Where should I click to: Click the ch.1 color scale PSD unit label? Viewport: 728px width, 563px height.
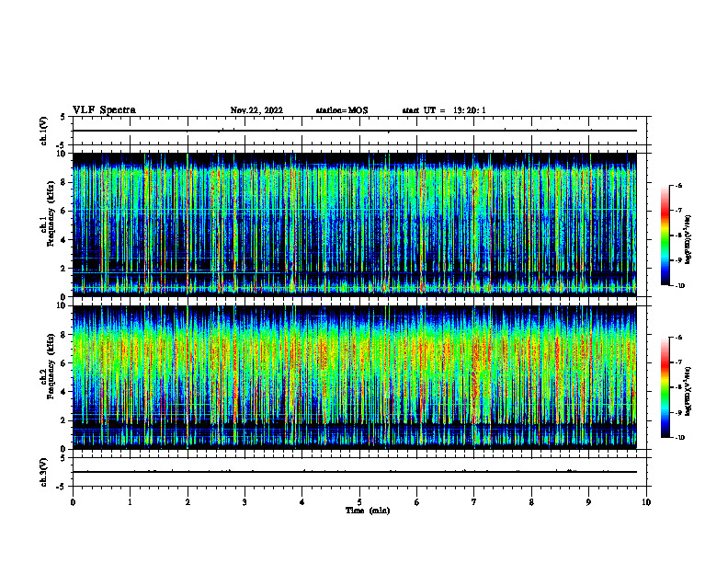(x=688, y=240)
